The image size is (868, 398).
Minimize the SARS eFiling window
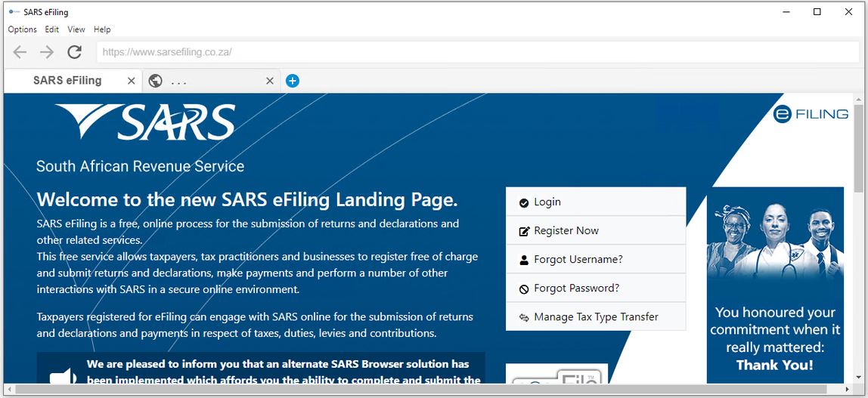786,11
